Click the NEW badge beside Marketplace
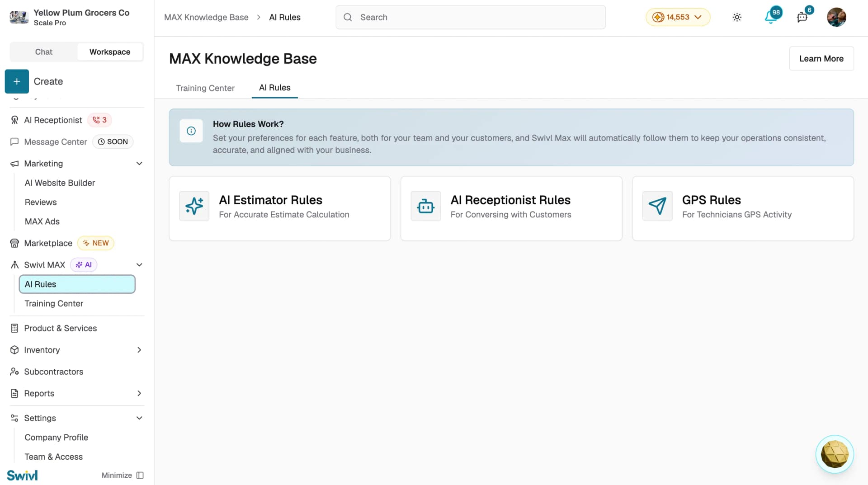Viewport: 868px width, 485px height. pyautogui.click(x=96, y=243)
